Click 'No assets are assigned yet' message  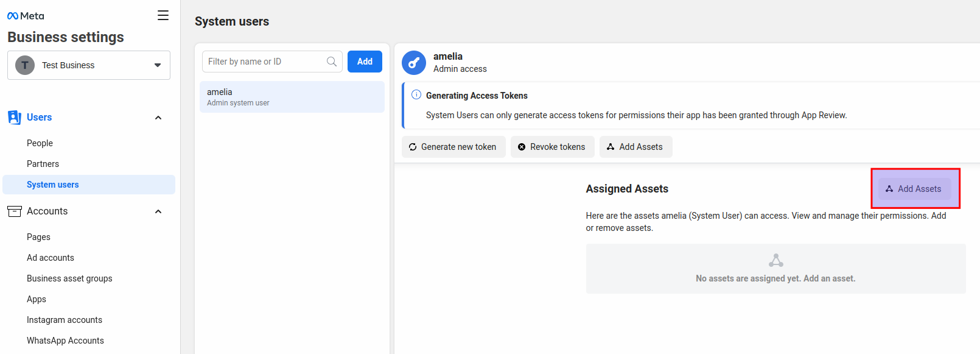click(x=775, y=278)
